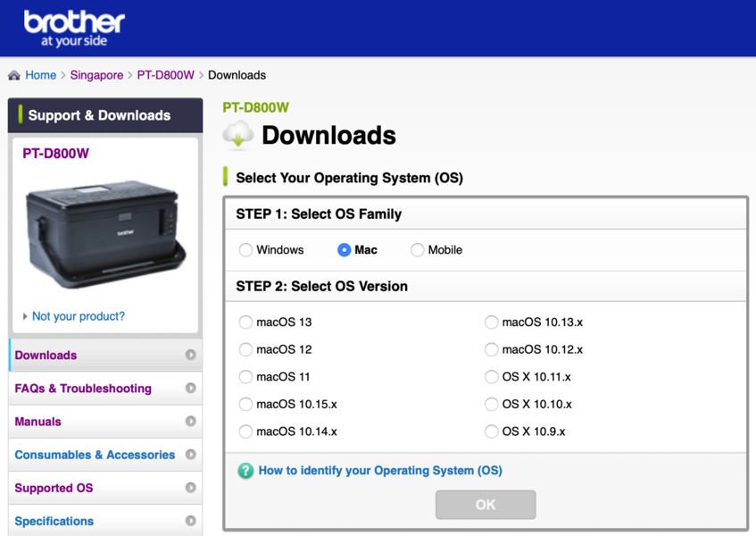Image resolution: width=756 pixels, height=536 pixels.
Task: Click arrow icon beside Manuals sidebar item
Action: coord(190,422)
